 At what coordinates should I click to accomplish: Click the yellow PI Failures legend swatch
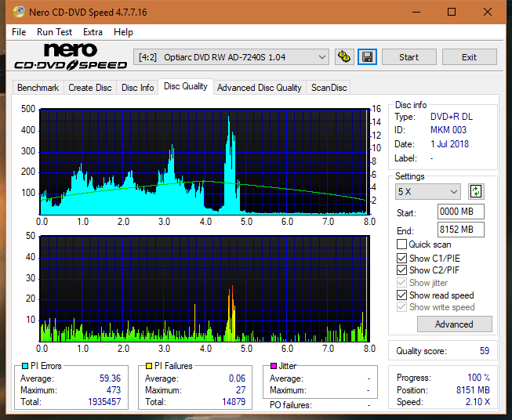tap(149, 366)
